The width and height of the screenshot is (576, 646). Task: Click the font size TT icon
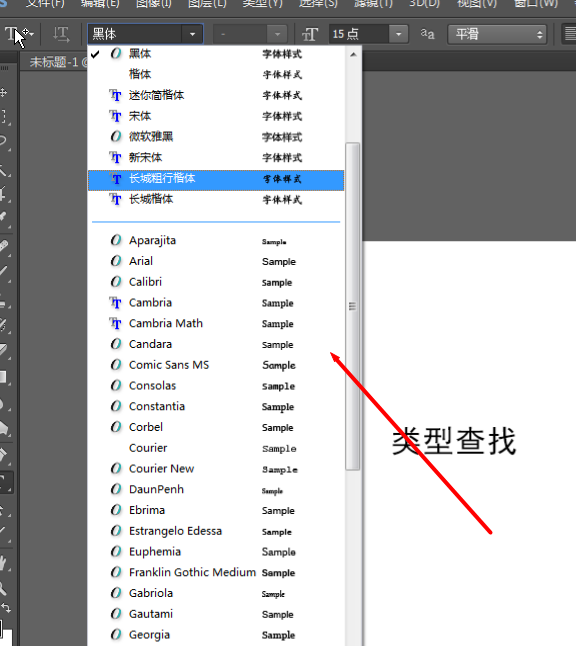[x=310, y=34]
